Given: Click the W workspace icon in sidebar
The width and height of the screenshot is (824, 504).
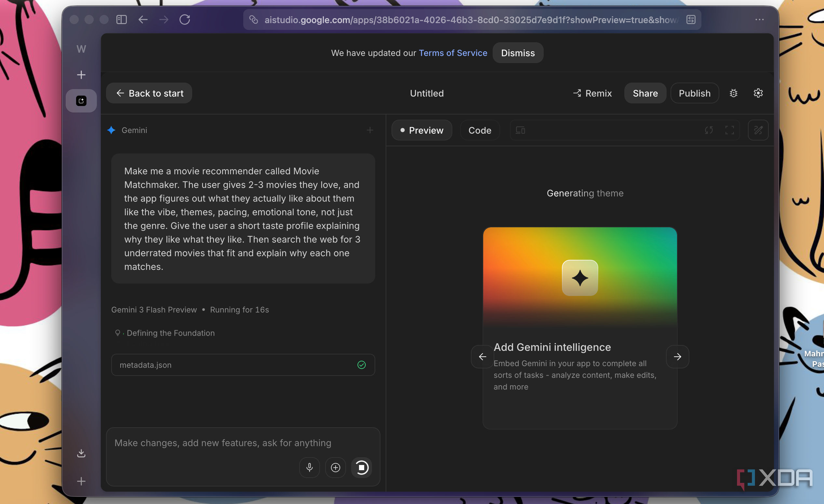Looking at the screenshot, I should (x=81, y=49).
